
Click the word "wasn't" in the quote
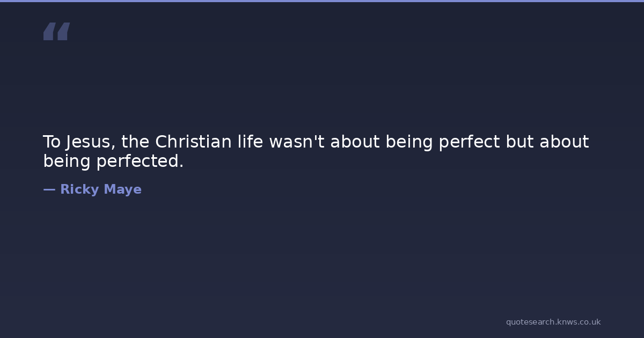(x=297, y=142)
